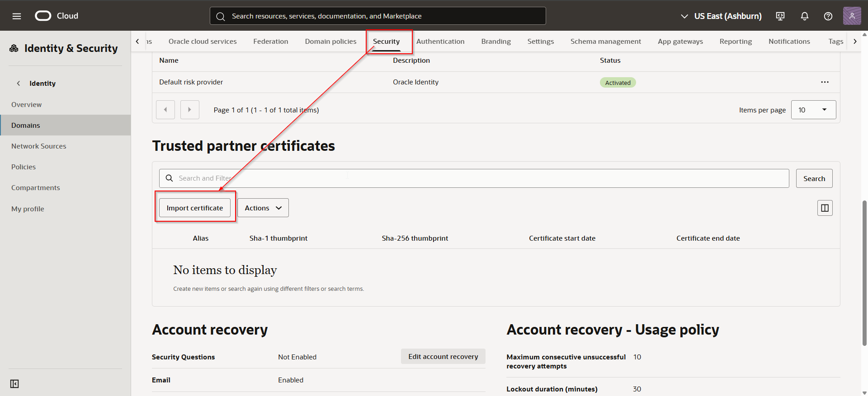Open the help question mark icon
Viewport: 868px width, 396px height.
[x=828, y=16]
